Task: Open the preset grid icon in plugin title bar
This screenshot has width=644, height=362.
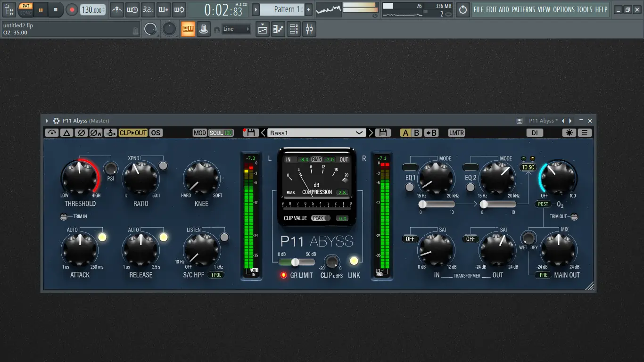Action: coord(520,121)
